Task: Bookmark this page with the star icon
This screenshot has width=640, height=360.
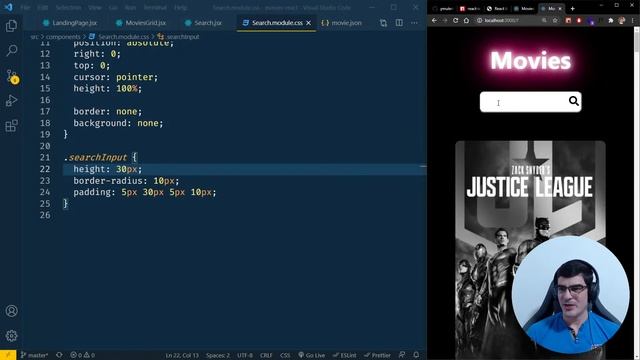Action: tap(555, 20)
